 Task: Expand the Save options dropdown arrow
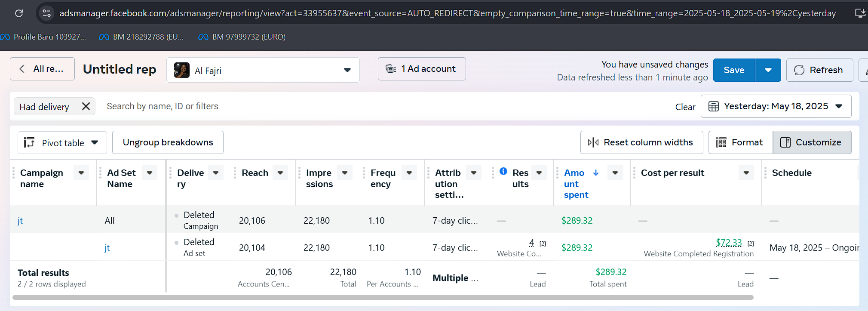click(x=768, y=70)
